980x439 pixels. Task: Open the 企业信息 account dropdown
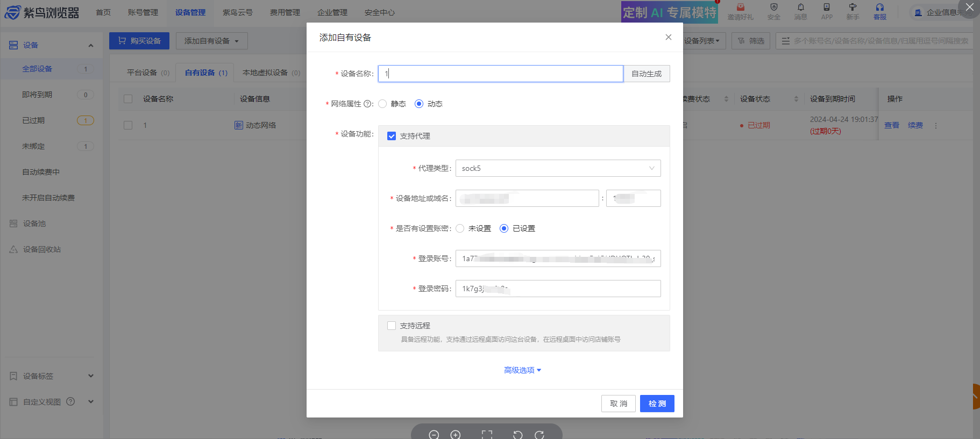(x=944, y=12)
